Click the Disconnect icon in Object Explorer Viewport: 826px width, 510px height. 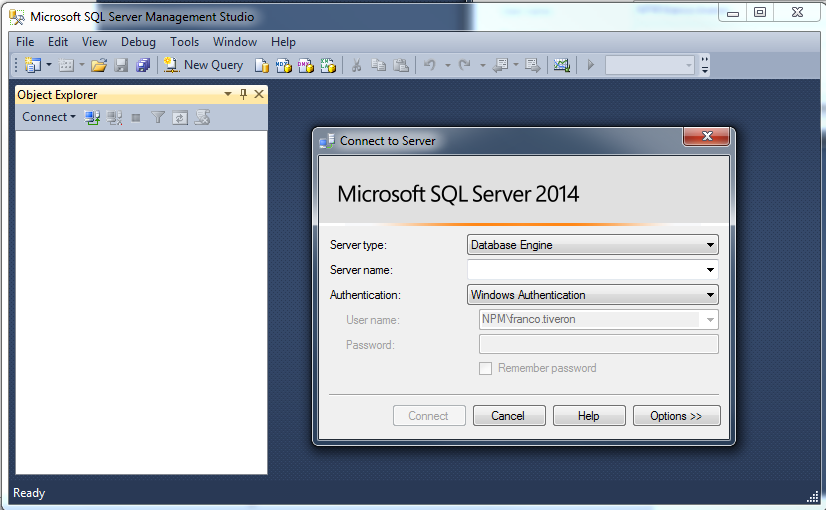pos(114,117)
